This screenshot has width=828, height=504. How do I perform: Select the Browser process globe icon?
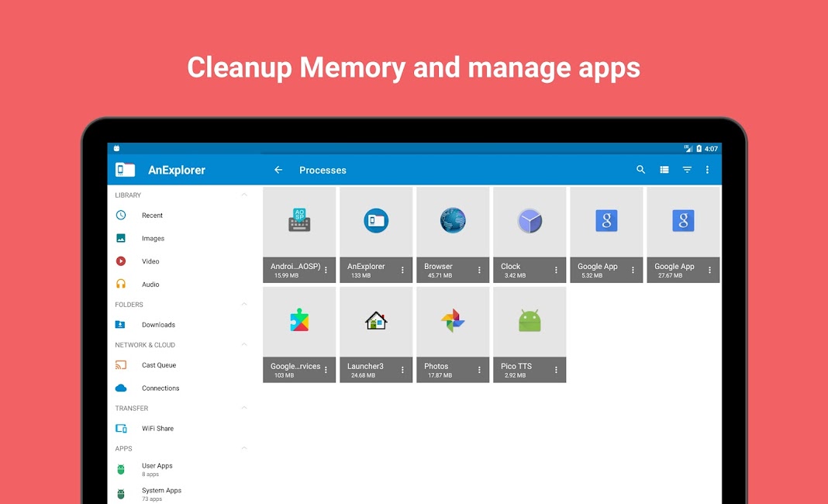tap(453, 221)
